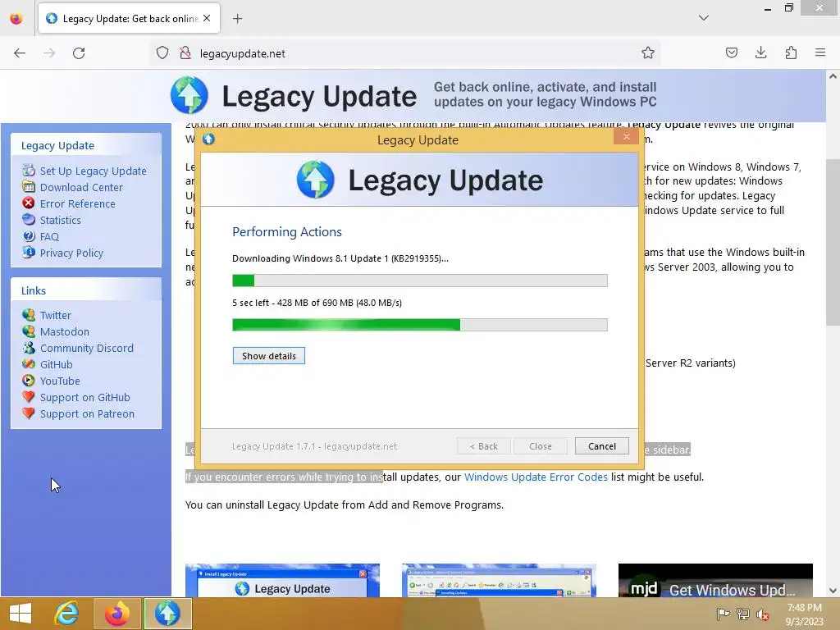Click the insecure connection padlock icon
Screen dimensions: 840x630
[x=185, y=53]
